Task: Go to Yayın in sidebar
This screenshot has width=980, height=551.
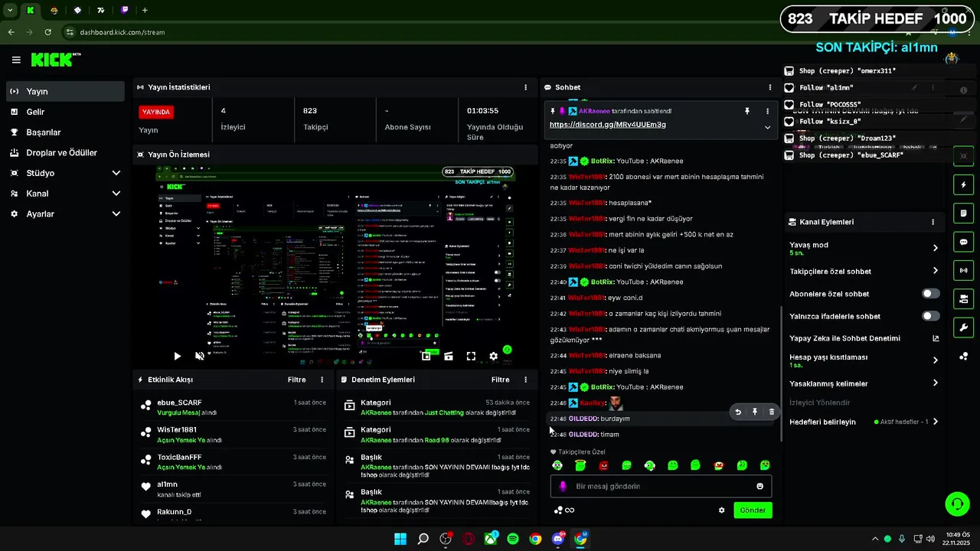Action: click(x=65, y=91)
